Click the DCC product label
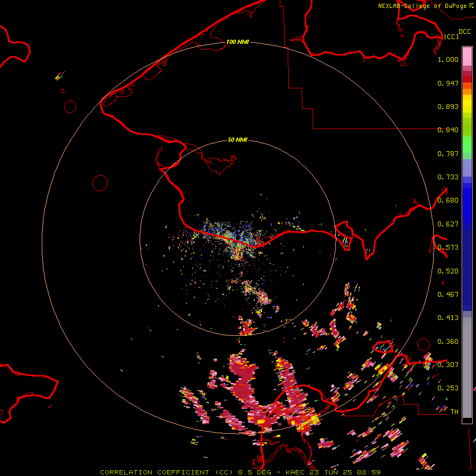The image size is (476, 476). 464,32
